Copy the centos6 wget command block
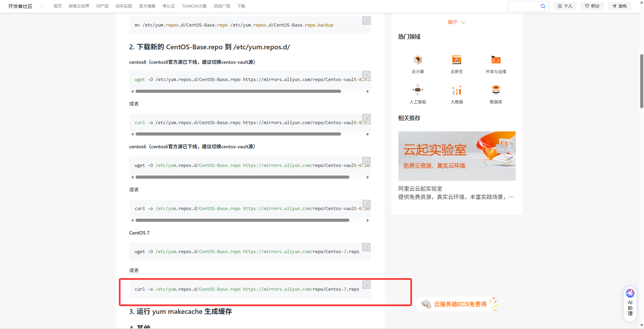 pos(366,161)
